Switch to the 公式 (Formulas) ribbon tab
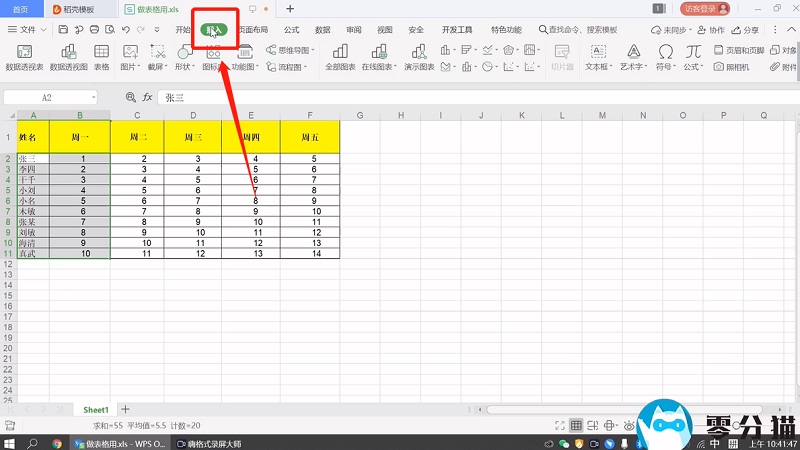Screen dimensions: 800x450 [x=292, y=30]
